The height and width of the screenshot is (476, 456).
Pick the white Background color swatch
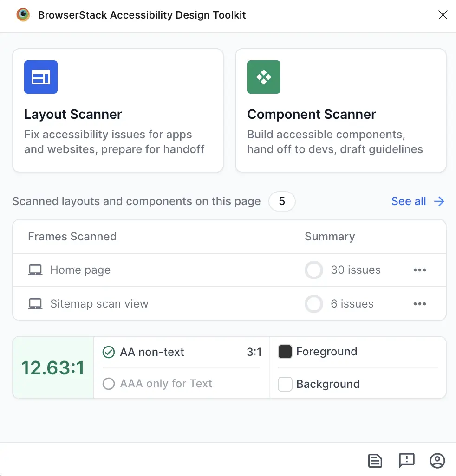point(285,384)
